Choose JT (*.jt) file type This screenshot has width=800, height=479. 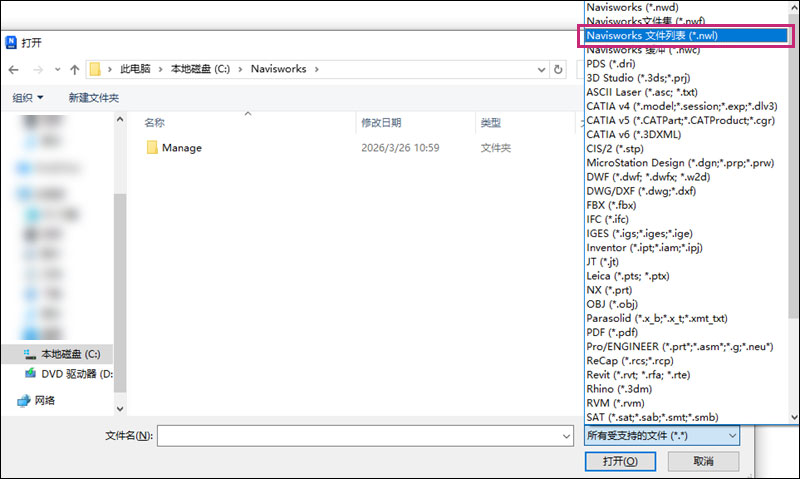[602, 262]
